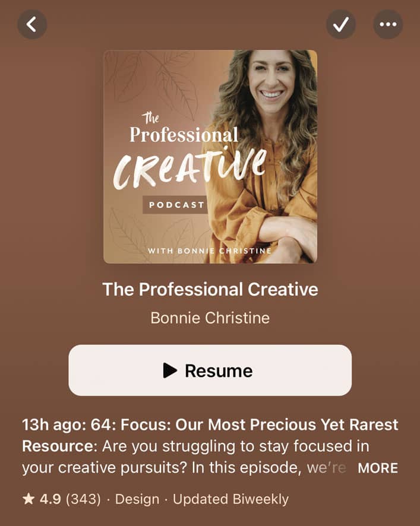This screenshot has width=420, height=526.
Task: Open the three-dots more options menu
Action: click(388, 24)
